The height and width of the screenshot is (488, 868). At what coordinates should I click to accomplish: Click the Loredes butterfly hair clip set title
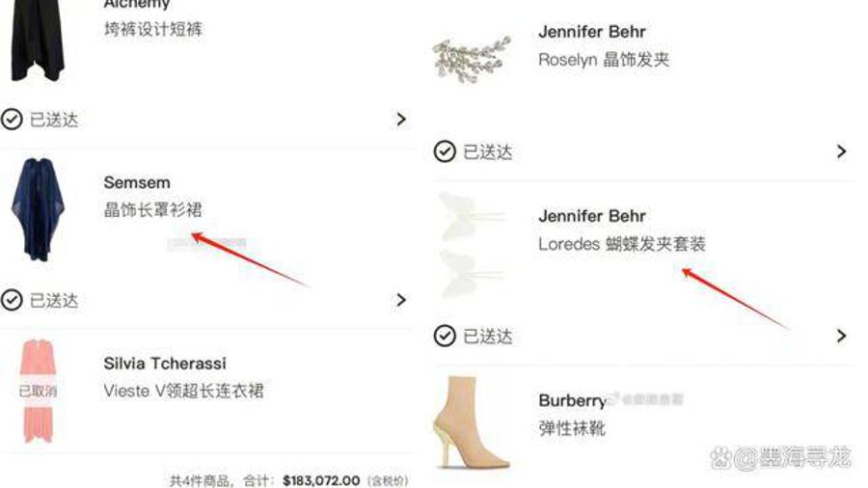pyautogui.click(x=622, y=244)
